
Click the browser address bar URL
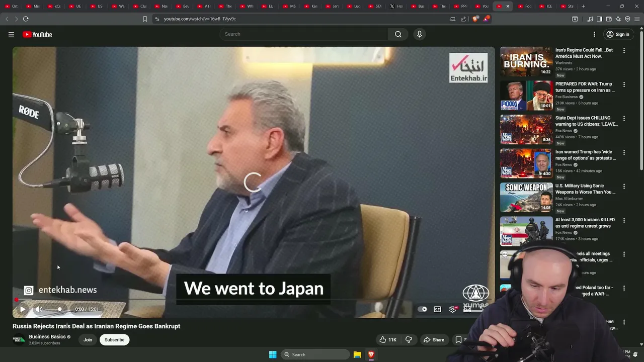point(200,19)
